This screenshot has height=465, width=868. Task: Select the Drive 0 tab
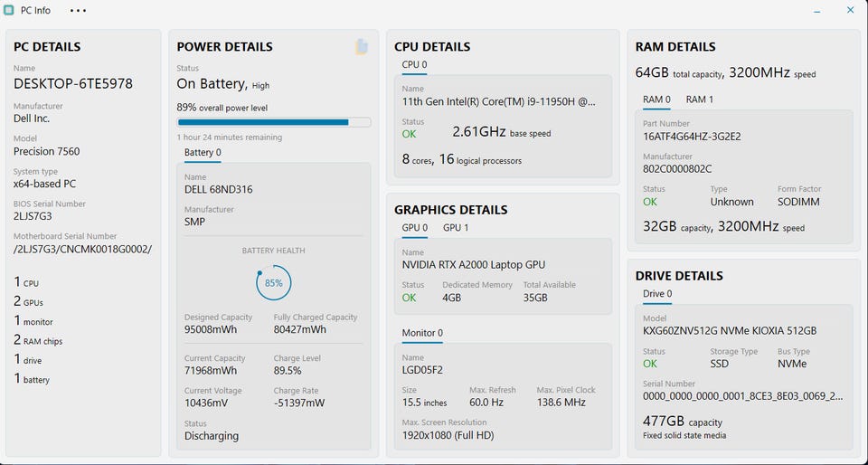click(657, 294)
